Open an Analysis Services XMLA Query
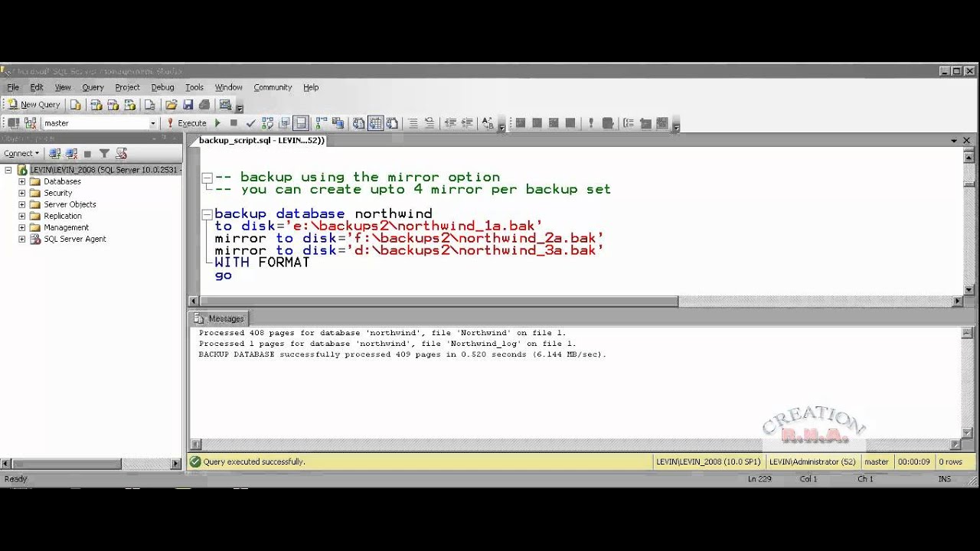 [x=130, y=105]
